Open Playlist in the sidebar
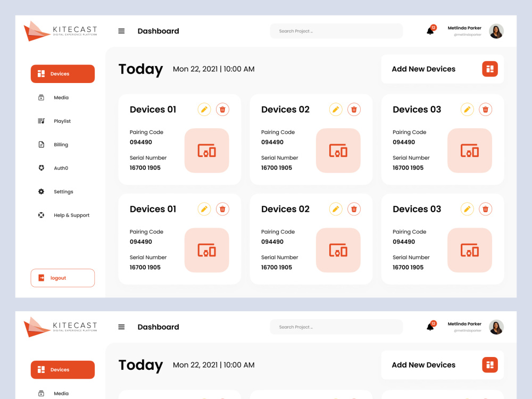 point(54,121)
